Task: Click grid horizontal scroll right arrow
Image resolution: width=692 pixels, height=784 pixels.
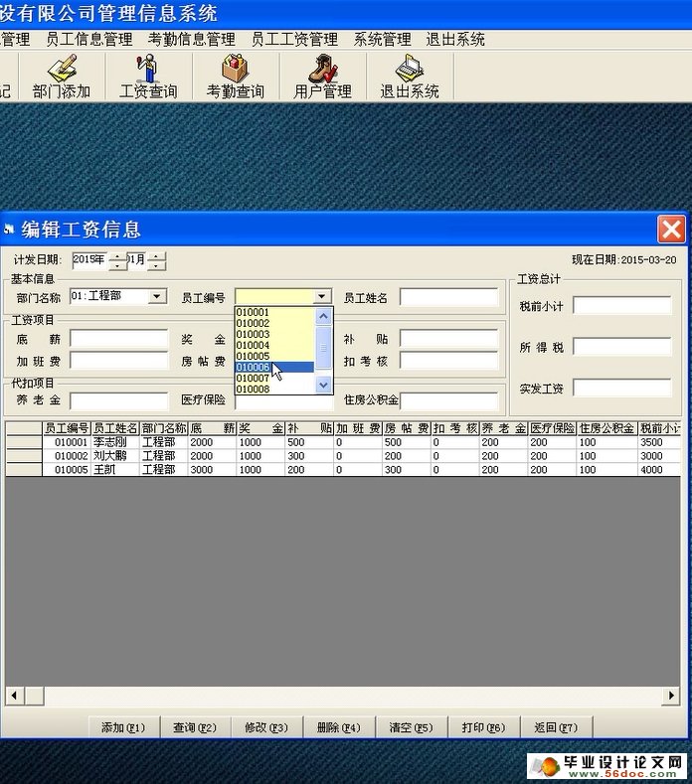Action: tap(670, 695)
